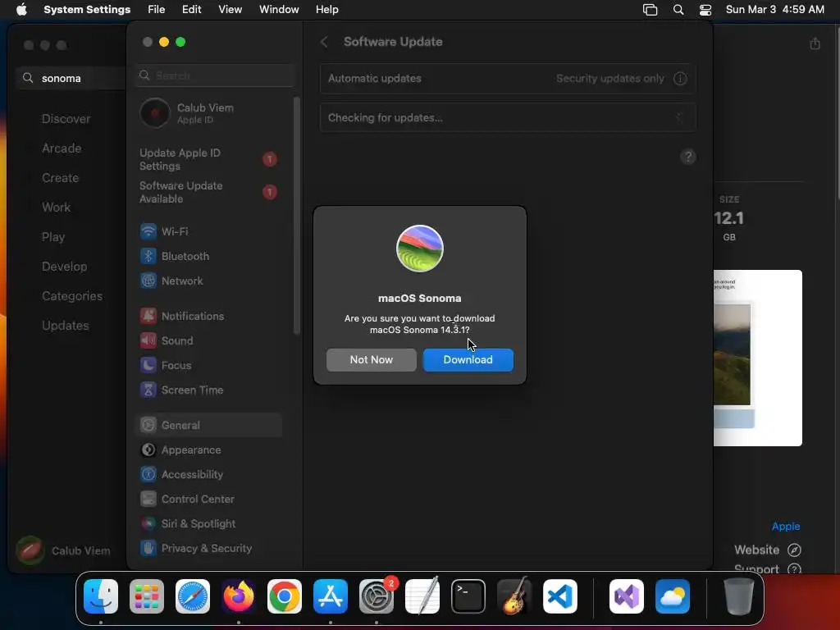Viewport: 840px width, 630px height.
Task: Open Work in App Store sidebar
Action: (x=57, y=208)
